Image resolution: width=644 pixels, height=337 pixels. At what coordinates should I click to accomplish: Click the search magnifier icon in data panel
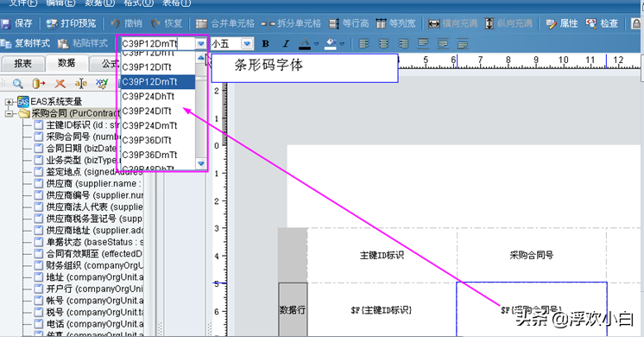[17, 84]
